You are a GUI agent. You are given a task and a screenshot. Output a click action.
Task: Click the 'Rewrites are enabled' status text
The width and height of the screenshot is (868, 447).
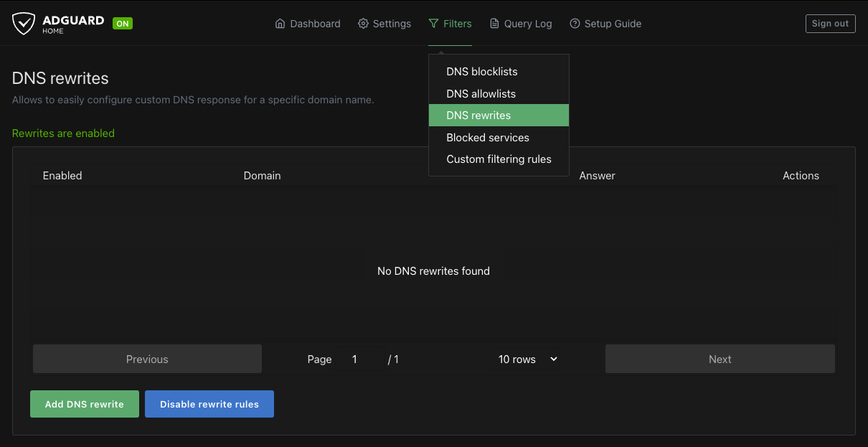(x=63, y=133)
